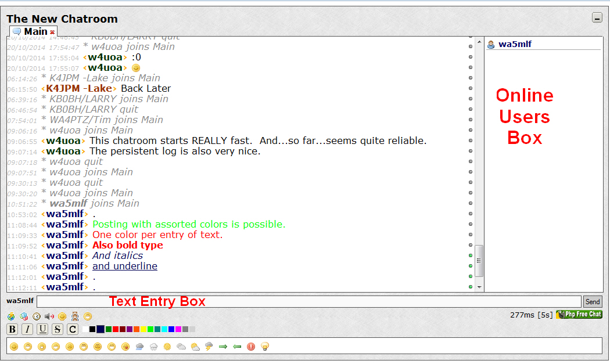Viewport: 610px width, 364px height.
Task: Pick the selected navy color swatch
Action: click(101, 329)
